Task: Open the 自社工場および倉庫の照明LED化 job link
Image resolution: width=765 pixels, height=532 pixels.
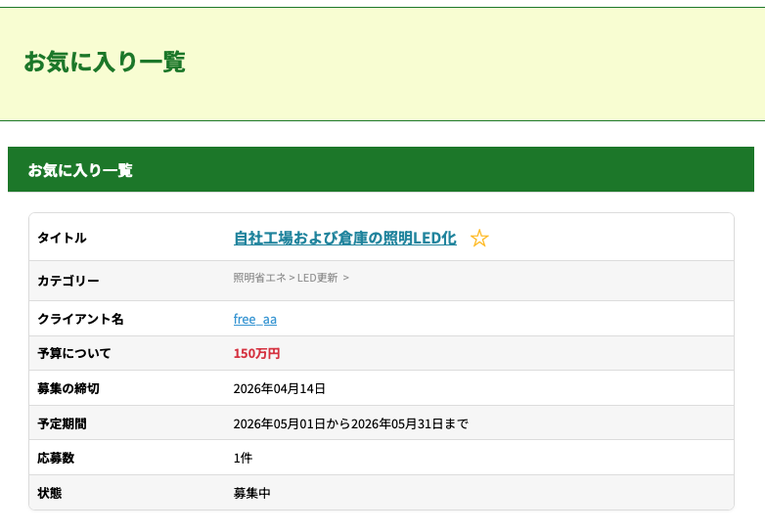Action: click(344, 238)
